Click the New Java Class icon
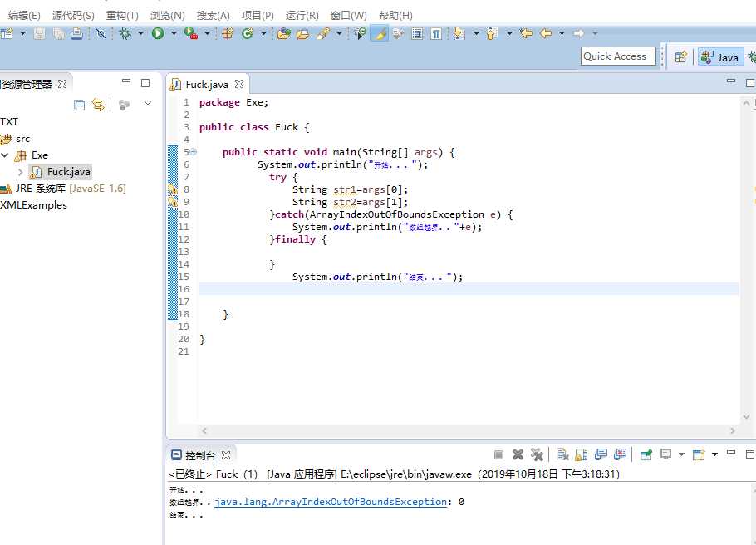 tap(247, 33)
